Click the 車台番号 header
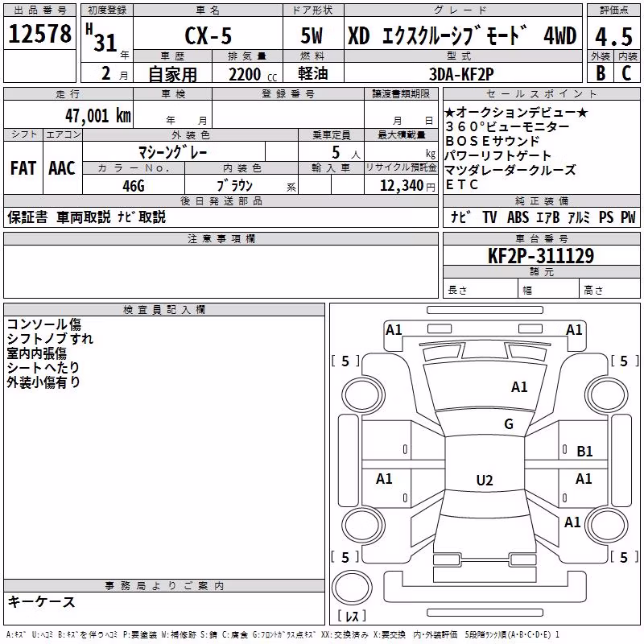 coord(541,238)
